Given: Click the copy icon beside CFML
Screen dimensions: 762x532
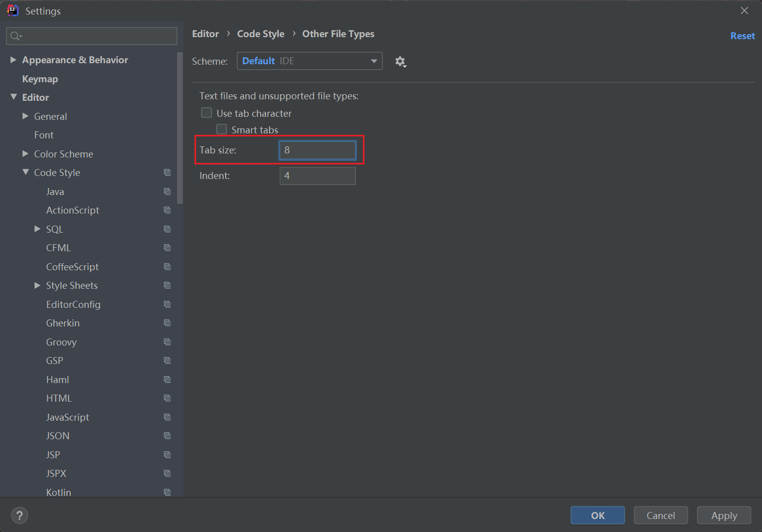Looking at the screenshot, I should pos(167,248).
